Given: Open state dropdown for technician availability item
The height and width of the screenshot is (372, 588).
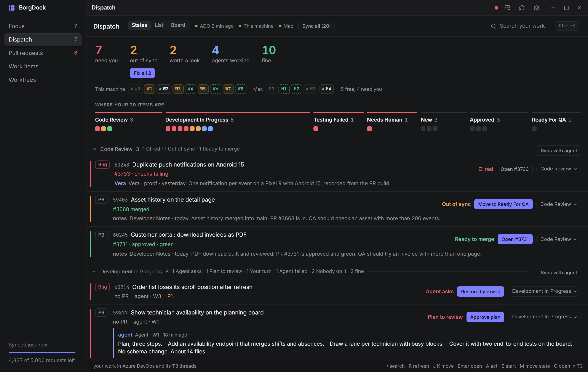Looking at the screenshot, I should (544, 317).
